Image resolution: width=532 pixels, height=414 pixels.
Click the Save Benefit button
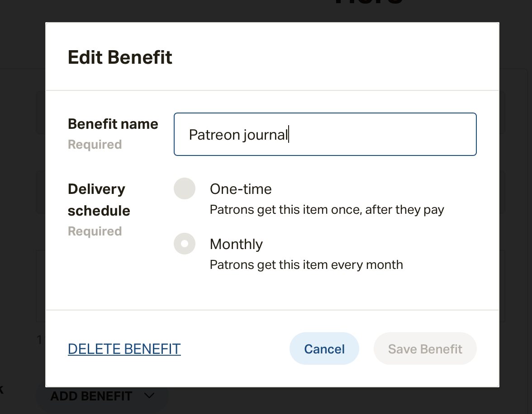(x=425, y=348)
